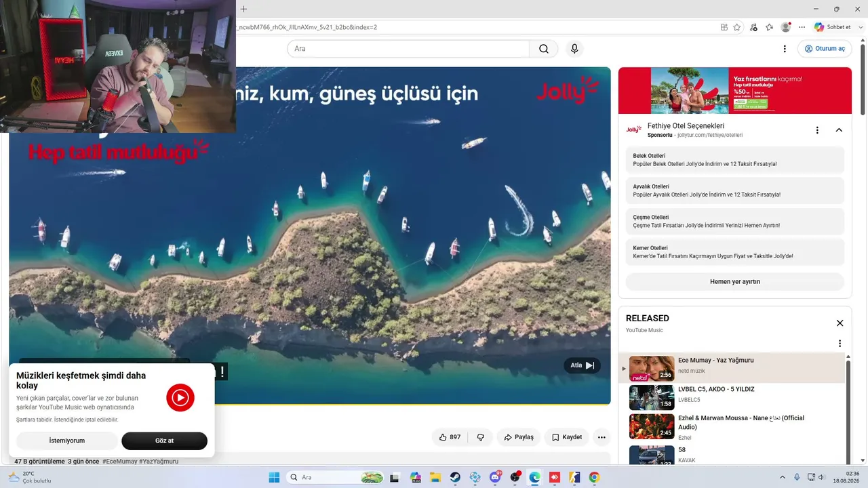Share the video via Paylaş
868x488 pixels.
point(519,437)
